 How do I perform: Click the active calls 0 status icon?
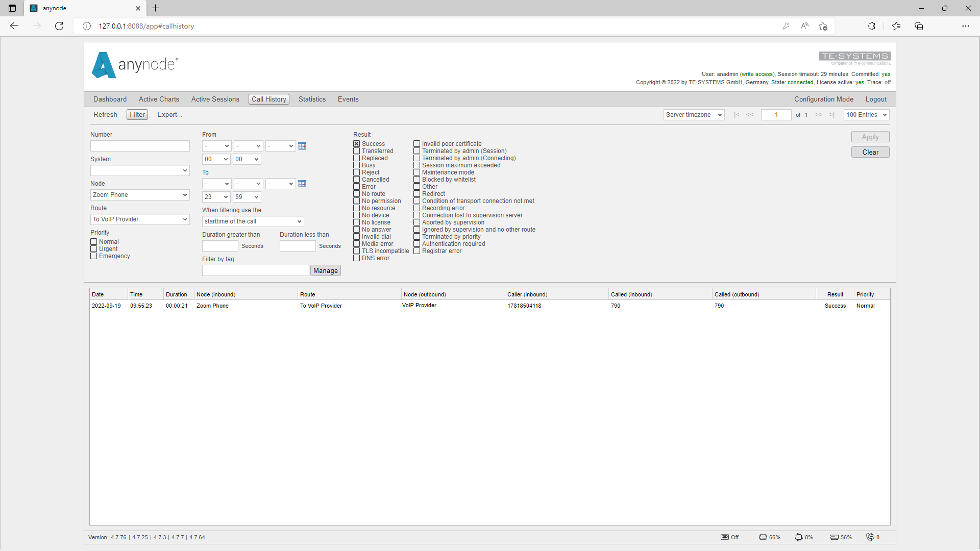(x=870, y=537)
